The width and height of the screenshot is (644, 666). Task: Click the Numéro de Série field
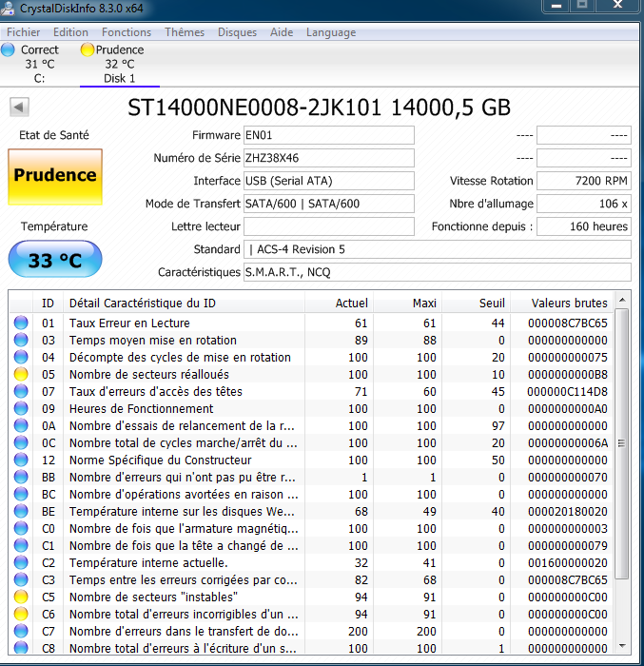[328, 158]
